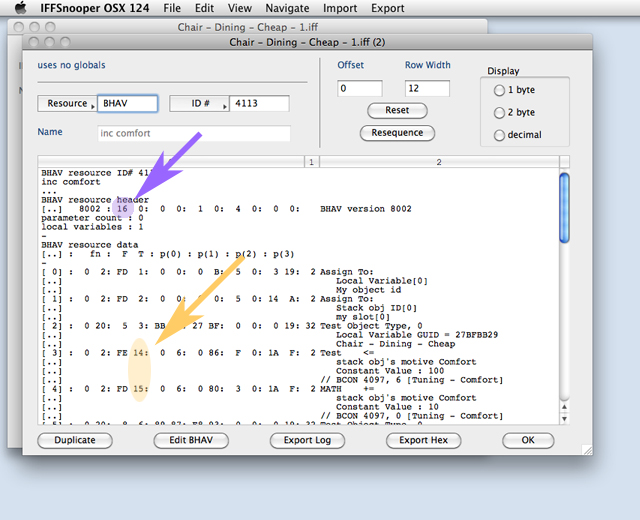
Task: Open the Edit menu
Action: click(204, 8)
